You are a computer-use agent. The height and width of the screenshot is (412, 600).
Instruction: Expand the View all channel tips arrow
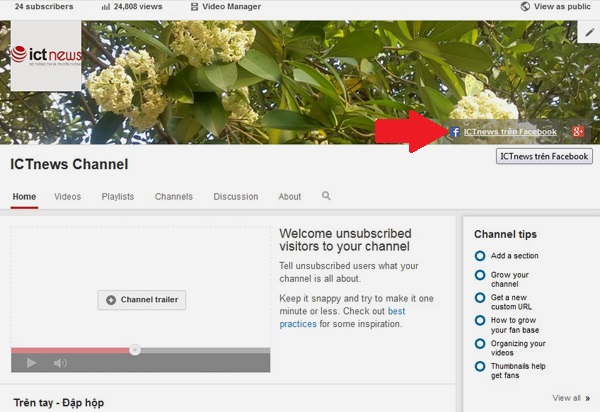(587, 398)
